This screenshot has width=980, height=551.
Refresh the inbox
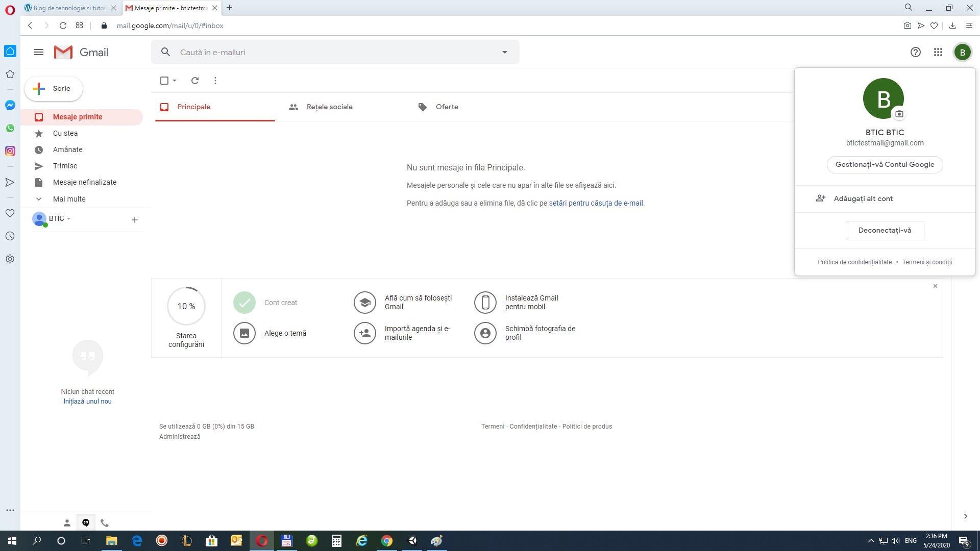point(194,81)
